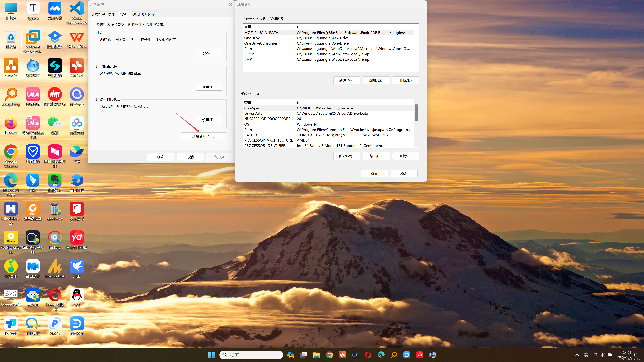Select NUMBER_OF_PROCESSORS in system variables
Viewport: 644px width, 362px height.
pos(267,118)
